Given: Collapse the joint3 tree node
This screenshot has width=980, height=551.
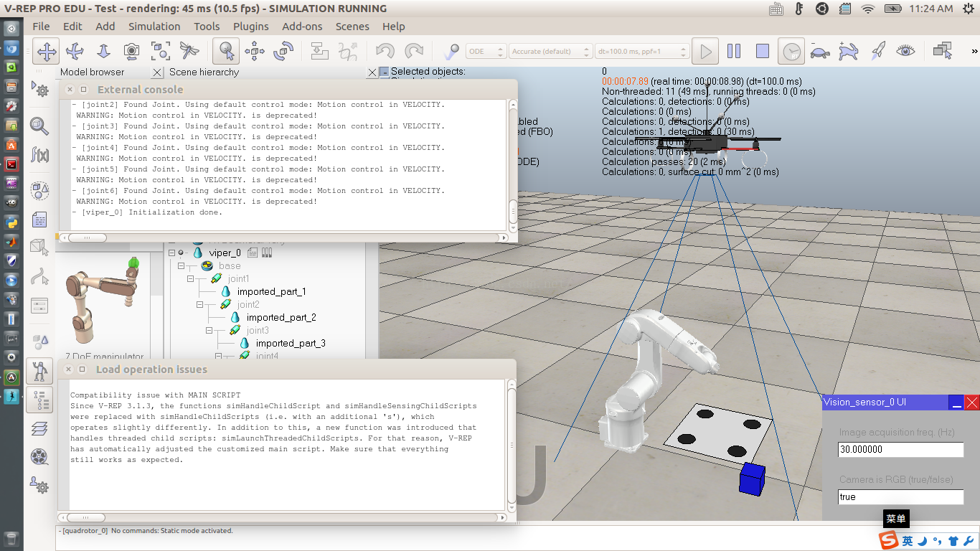Looking at the screenshot, I should (209, 330).
